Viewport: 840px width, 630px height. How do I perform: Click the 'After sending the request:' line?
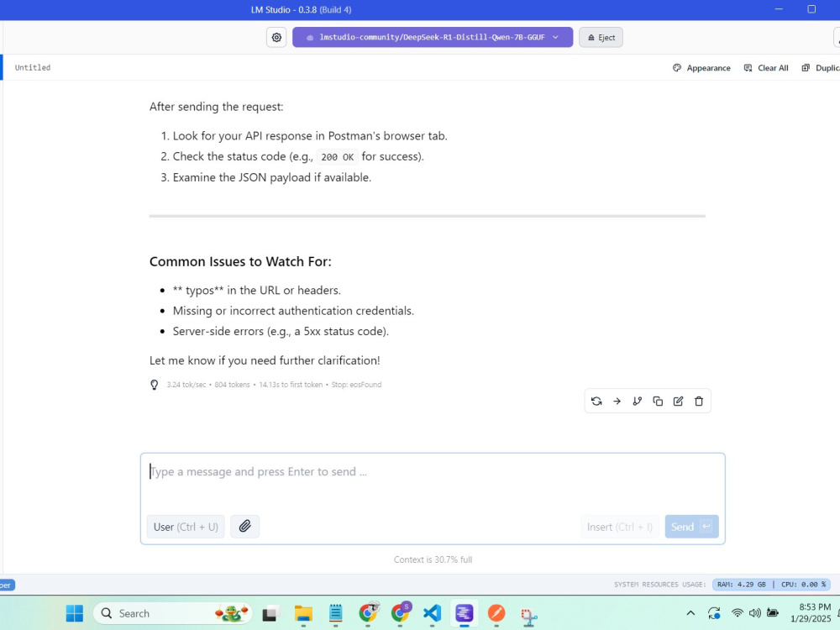pyautogui.click(x=217, y=107)
